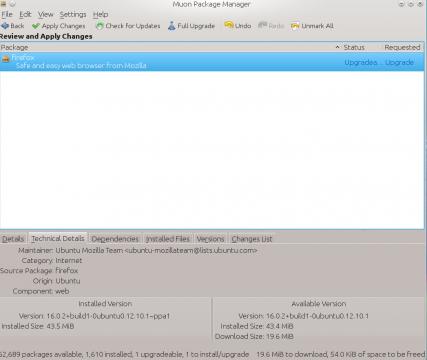The height and width of the screenshot is (360, 427).
Task: Open the File menu
Action: click(7, 14)
